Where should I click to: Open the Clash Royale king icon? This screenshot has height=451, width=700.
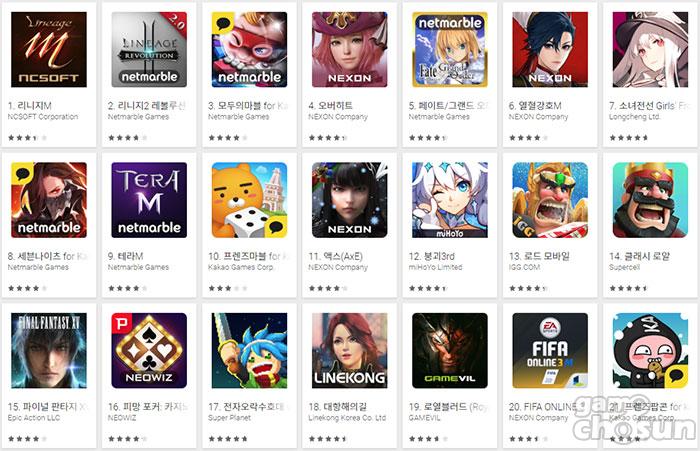click(650, 200)
